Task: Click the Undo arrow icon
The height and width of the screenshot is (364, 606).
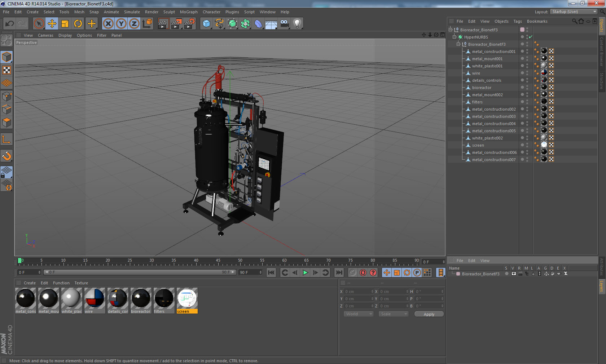Action: point(10,24)
